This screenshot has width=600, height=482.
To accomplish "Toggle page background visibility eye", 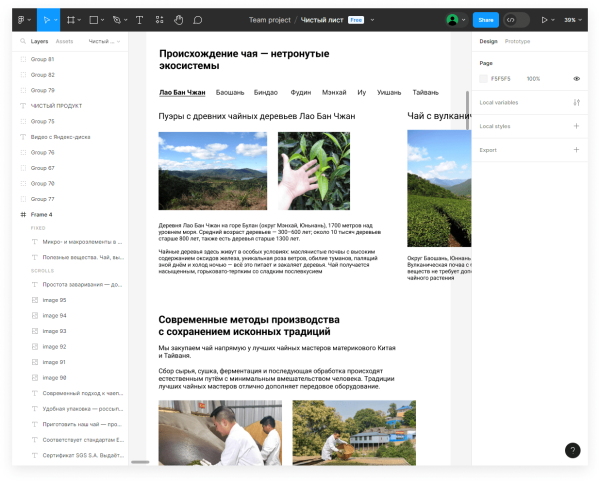I will click(x=576, y=78).
